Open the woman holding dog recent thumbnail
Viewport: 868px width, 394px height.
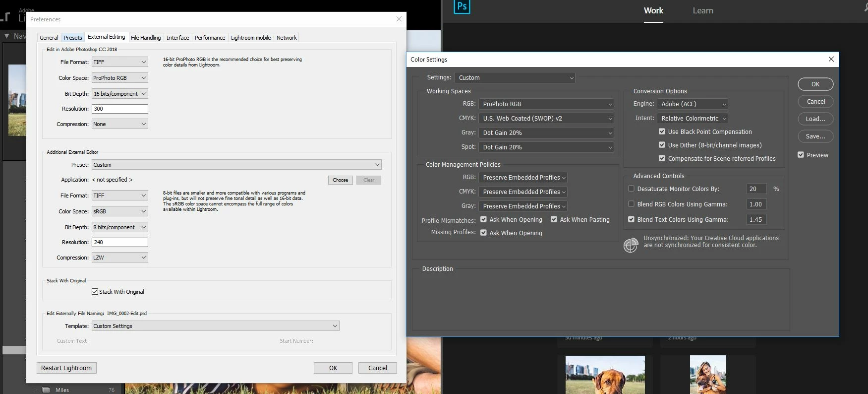coord(708,375)
